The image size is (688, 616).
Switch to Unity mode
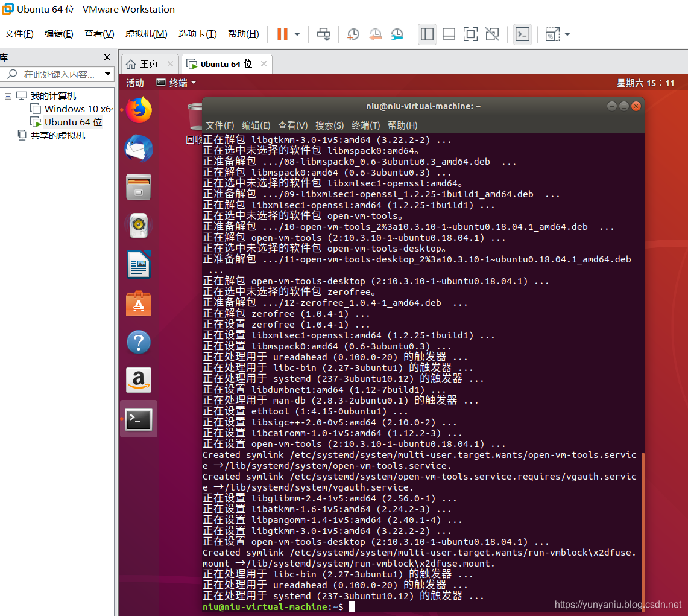[492, 34]
